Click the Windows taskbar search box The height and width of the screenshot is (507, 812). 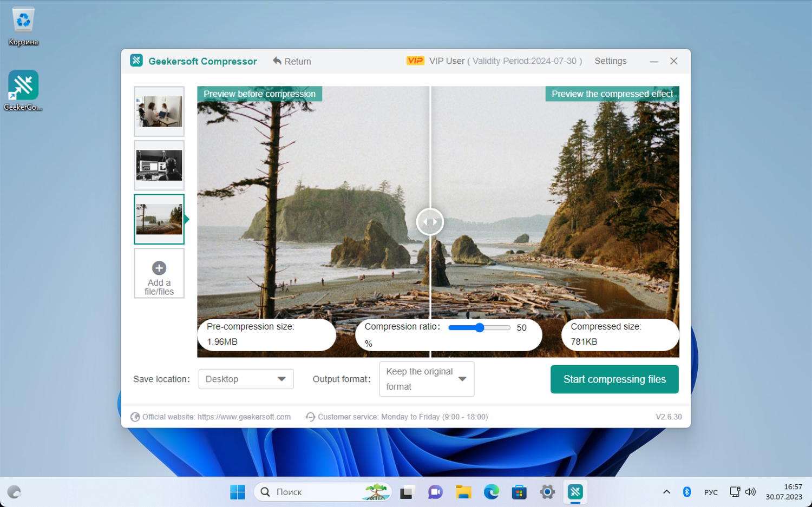coord(322,492)
